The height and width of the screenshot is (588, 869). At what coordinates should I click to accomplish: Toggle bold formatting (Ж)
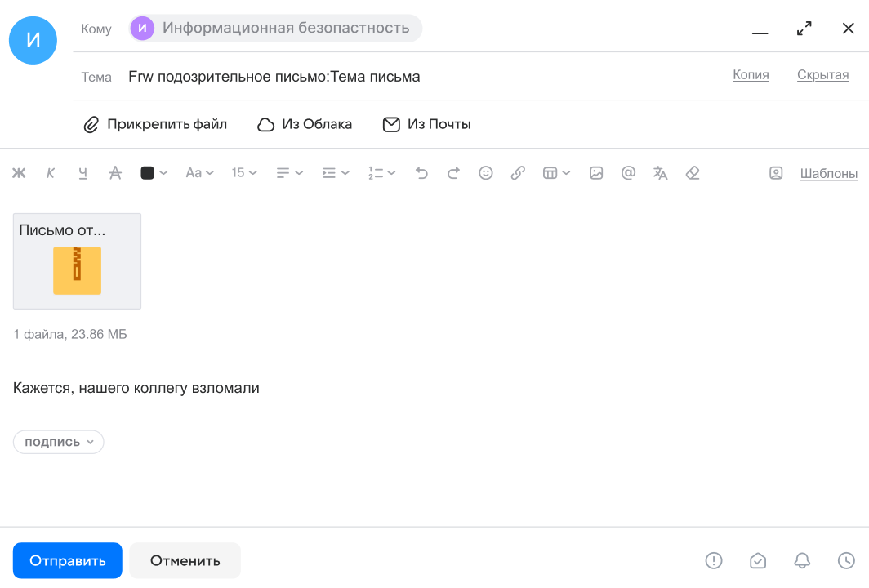tap(19, 173)
